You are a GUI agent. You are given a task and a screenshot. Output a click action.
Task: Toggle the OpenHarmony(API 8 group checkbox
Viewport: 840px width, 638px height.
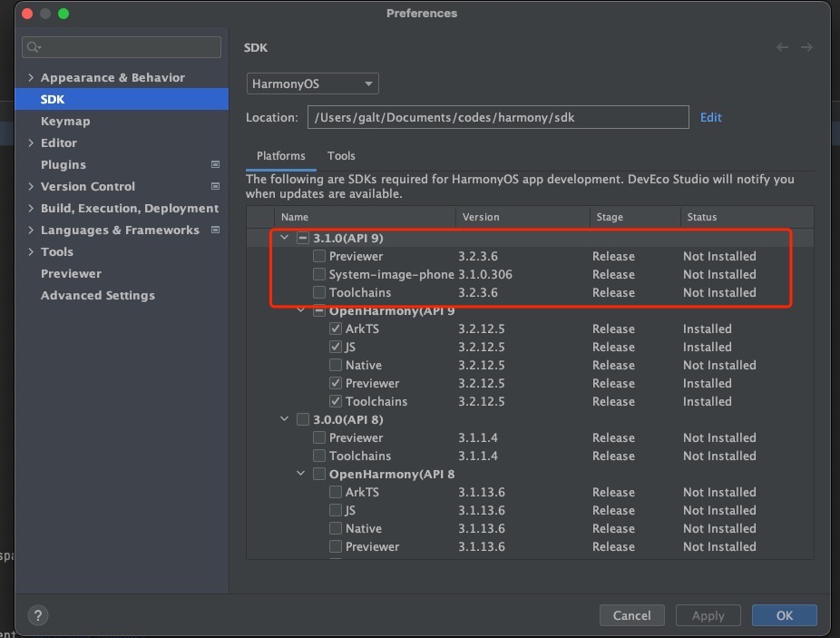point(319,474)
